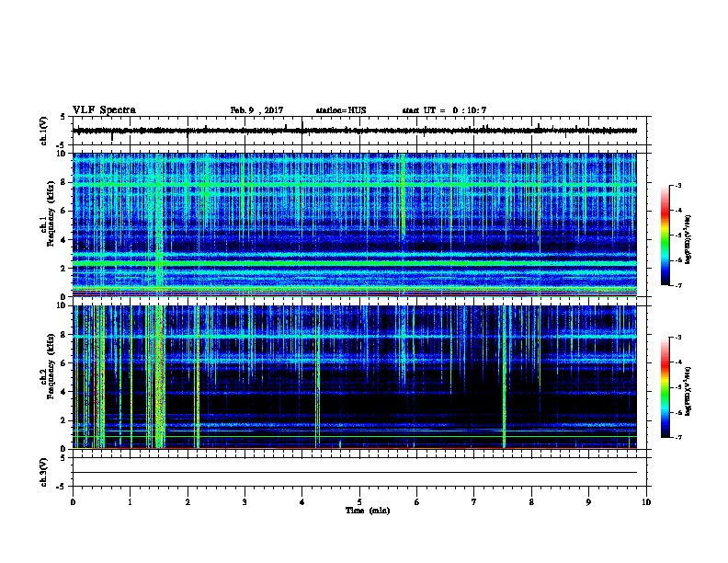Screen dimensions: 728x563
Task: Click the bright 2.3 kHz band in ch.1 spectrogram
Action: (355, 263)
